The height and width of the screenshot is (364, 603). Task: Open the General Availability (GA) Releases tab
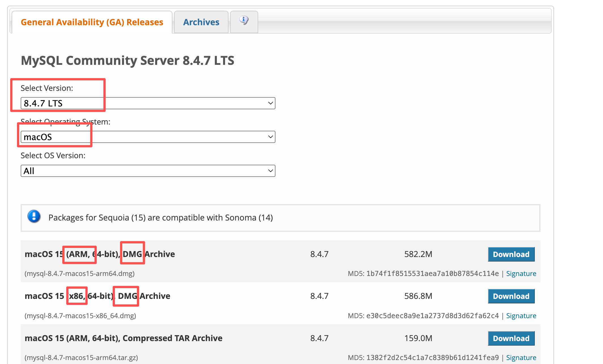[92, 22]
